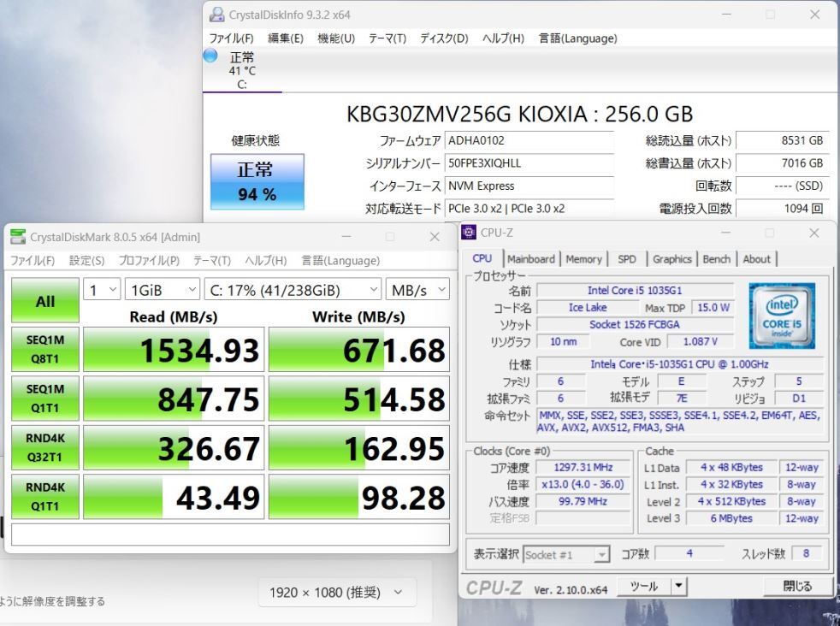Open プロファイル(P) menu in CrystalDiskMark
This screenshot has width=840, height=626.
click(x=149, y=260)
